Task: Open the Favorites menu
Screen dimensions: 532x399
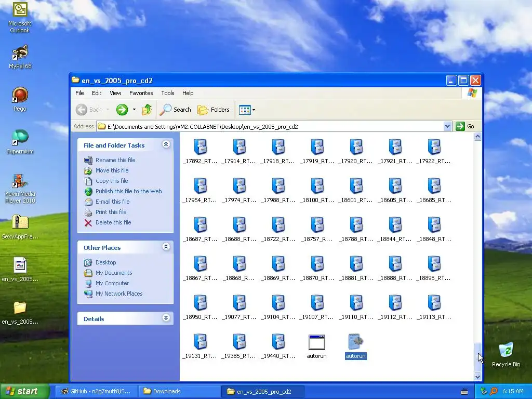Action: (141, 93)
